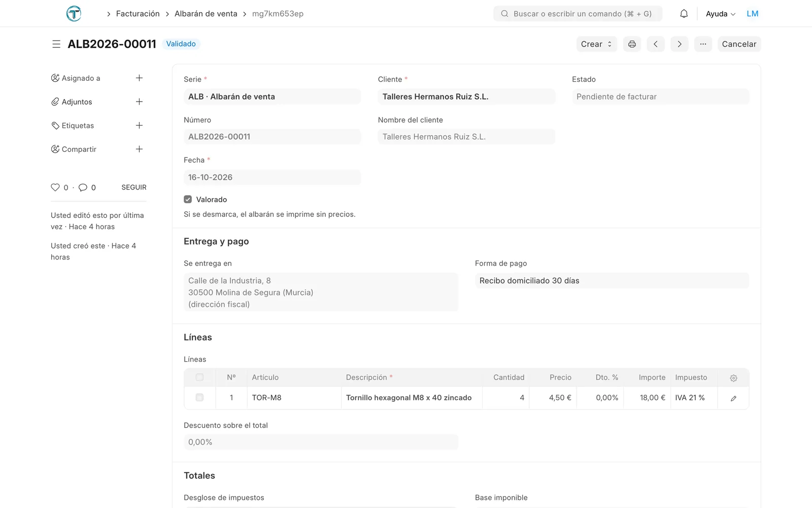Add an assignee with plus icon

[x=139, y=78]
